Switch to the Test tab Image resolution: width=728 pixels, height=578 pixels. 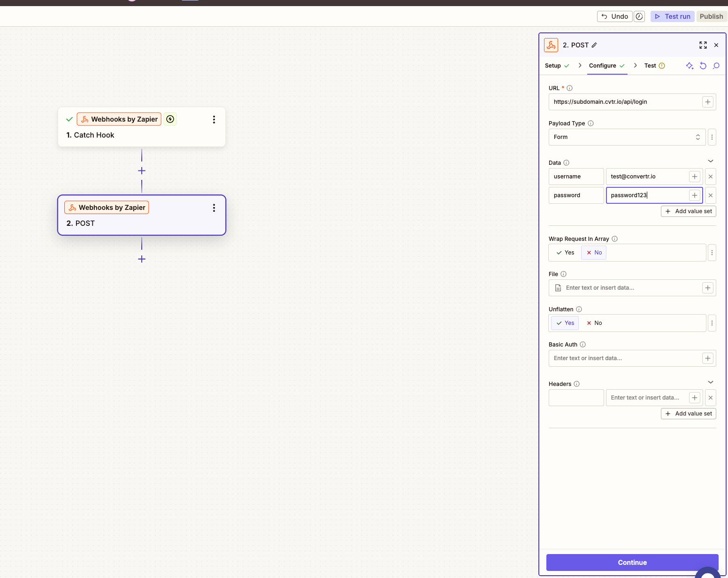(650, 66)
